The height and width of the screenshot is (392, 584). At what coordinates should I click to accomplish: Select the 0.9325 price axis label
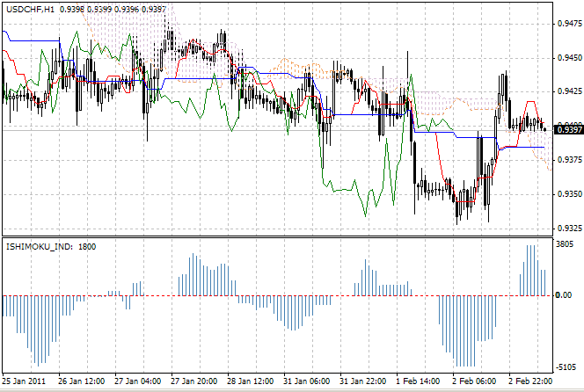pyautogui.click(x=569, y=228)
